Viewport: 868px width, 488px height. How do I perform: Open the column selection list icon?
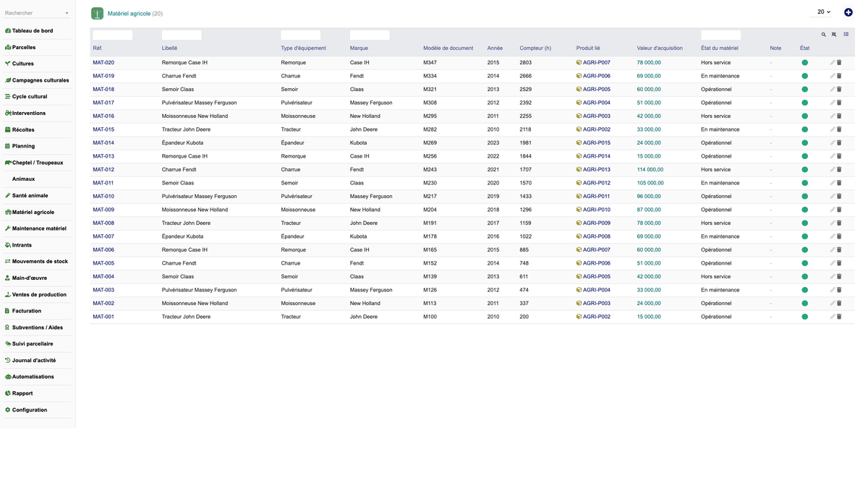coord(846,35)
